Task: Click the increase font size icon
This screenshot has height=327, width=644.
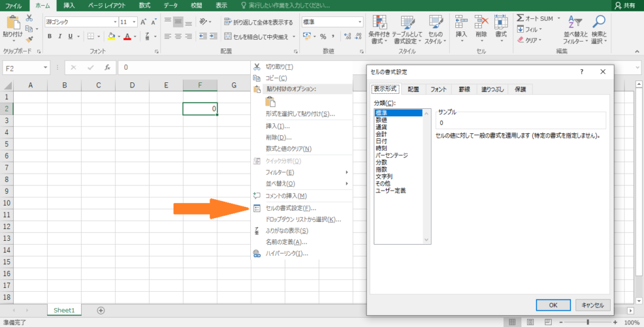Action: click(x=143, y=22)
